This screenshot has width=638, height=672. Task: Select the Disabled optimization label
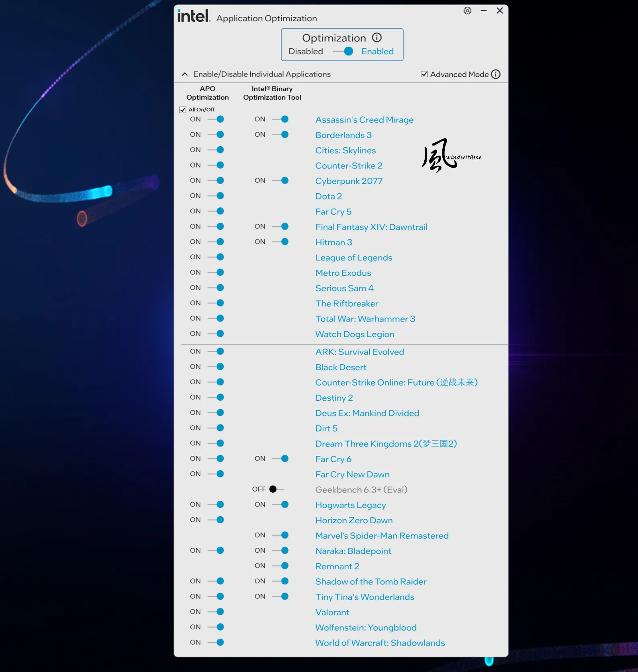pos(306,51)
